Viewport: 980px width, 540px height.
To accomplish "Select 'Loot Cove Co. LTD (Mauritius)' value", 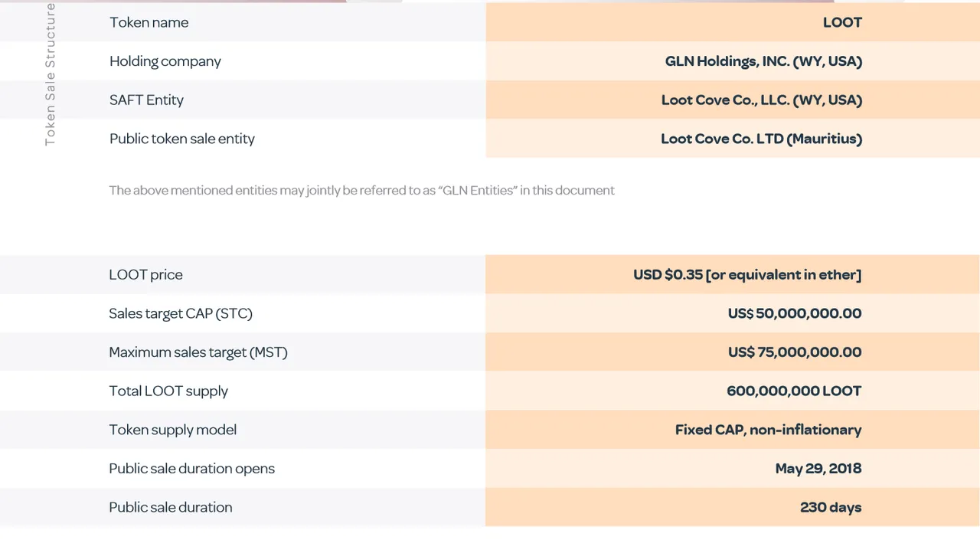I will click(762, 139).
